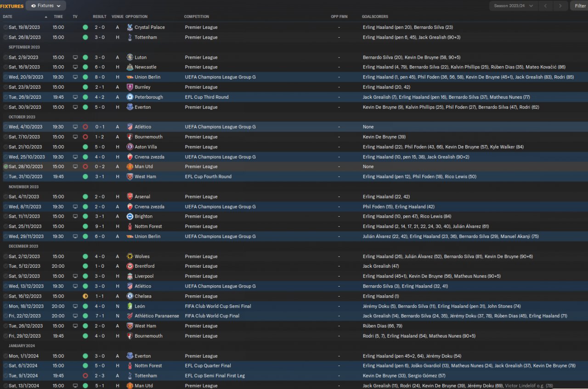Open the Peterborough team name link
588x389 pixels.
[x=149, y=97]
